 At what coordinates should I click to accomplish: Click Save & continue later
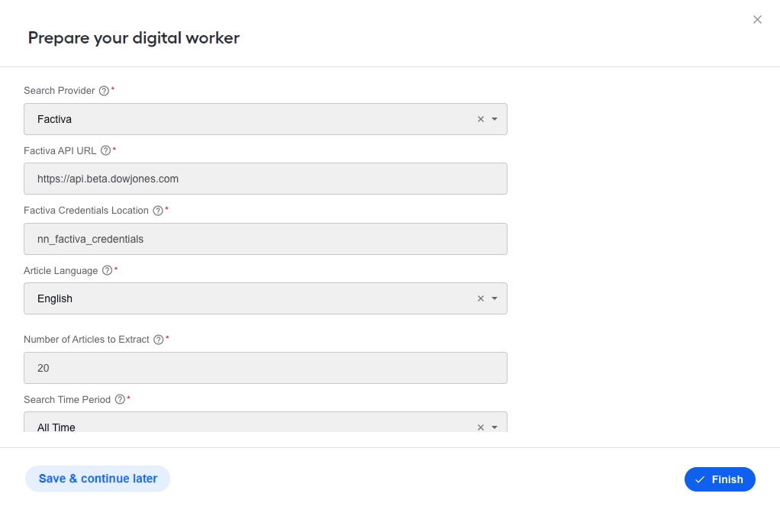pyautogui.click(x=98, y=479)
